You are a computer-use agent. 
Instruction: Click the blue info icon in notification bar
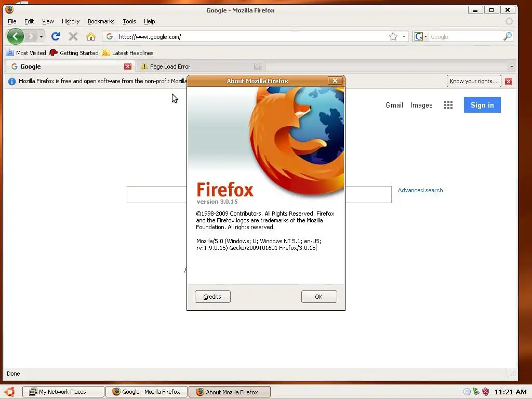pyautogui.click(x=11, y=82)
